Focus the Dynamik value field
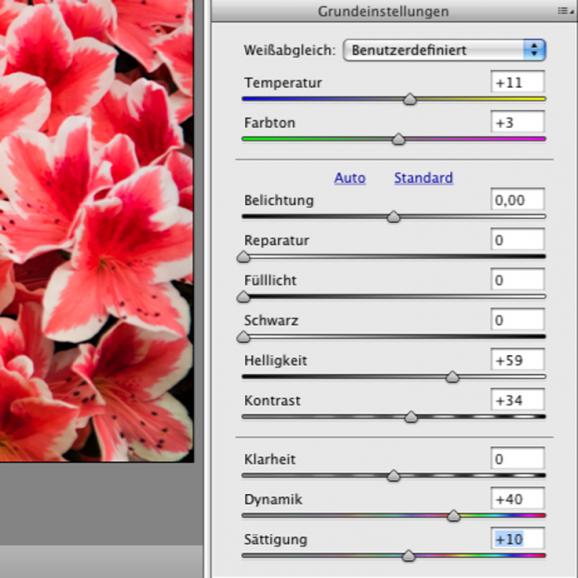 [518, 499]
